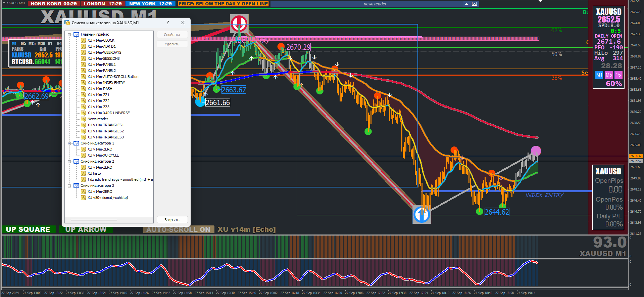Viewport: 644px width, 297px height.
Task: Click the icon beside XU v50-rsioma(+xuhisto)
Action: click(83, 198)
